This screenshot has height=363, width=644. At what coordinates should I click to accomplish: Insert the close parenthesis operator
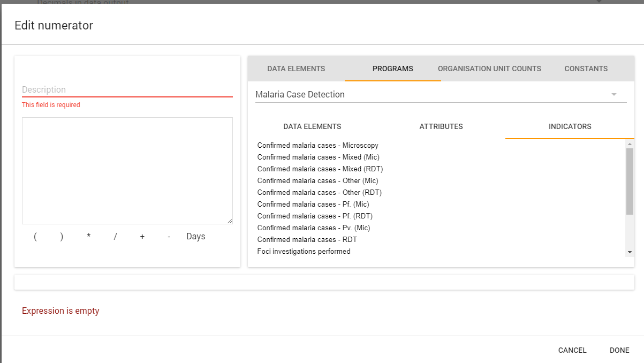62,237
